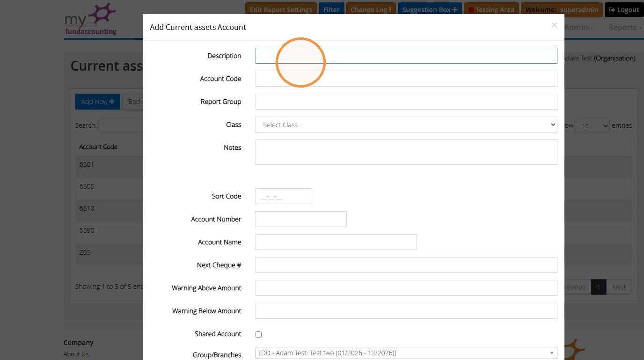The image size is (644, 360).
Task: Click the Edit Report Settings button
Action: (281, 10)
